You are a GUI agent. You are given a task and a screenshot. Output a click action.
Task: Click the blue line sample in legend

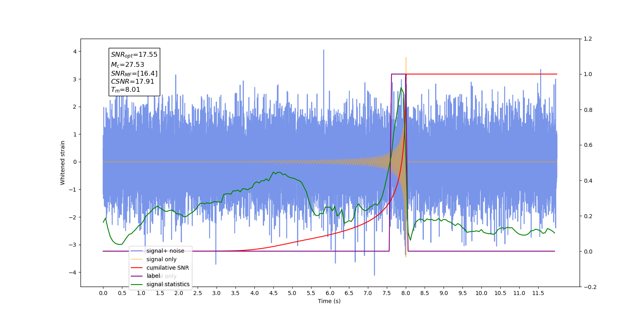point(137,251)
